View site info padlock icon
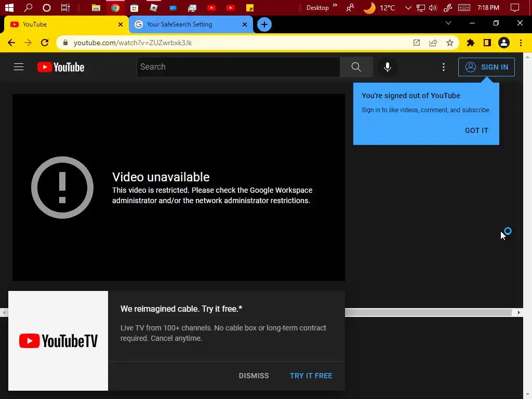Image resolution: width=532 pixels, height=399 pixels. 65,43
